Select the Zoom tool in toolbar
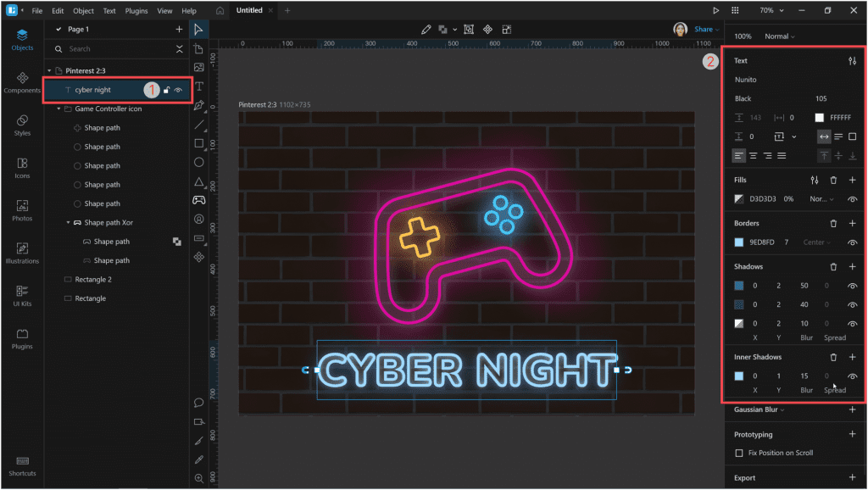The width and height of the screenshot is (868, 490). coord(198,478)
